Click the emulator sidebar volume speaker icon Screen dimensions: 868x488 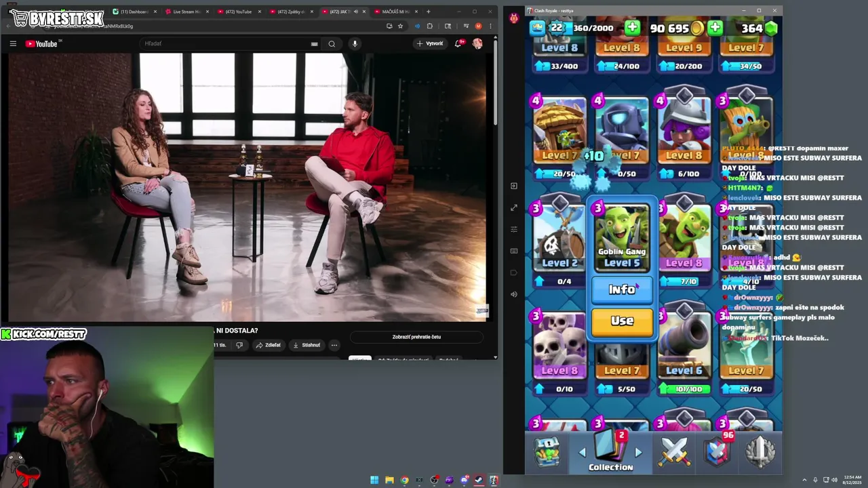point(513,294)
